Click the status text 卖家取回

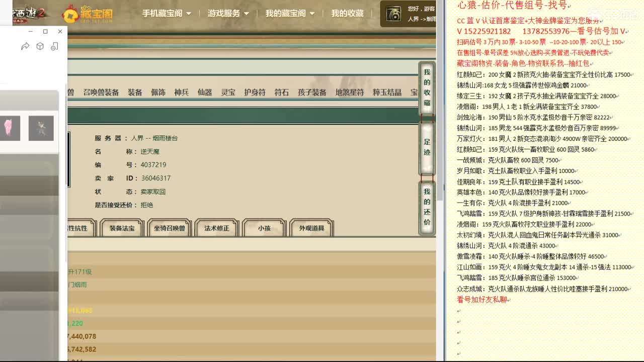[153, 192]
